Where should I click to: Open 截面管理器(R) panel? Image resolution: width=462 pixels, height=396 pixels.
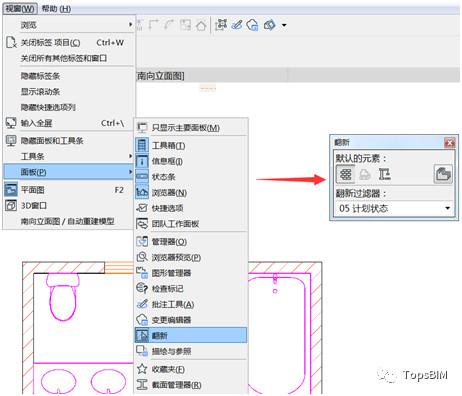click(x=191, y=385)
